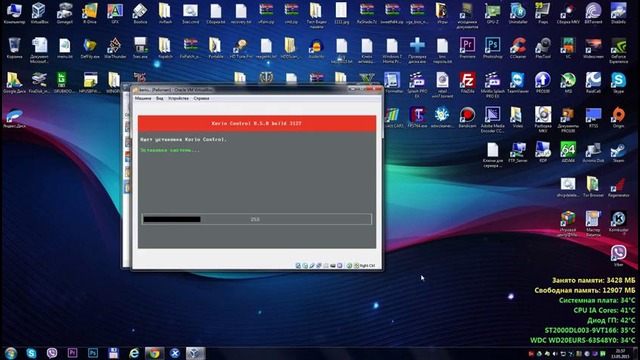Viewport: 640px width, 360px height.
Task: Switch to Viber in the taskbar
Action: click(x=52, y=353)
